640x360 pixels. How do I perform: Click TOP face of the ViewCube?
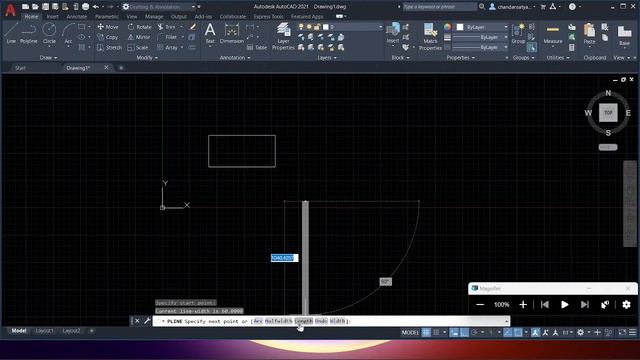(608, 113)
